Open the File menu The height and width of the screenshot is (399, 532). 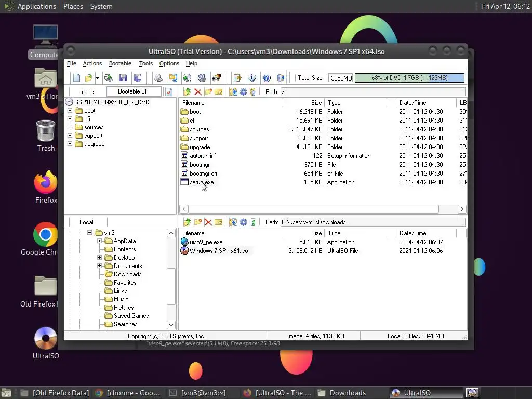coord(72,63)
